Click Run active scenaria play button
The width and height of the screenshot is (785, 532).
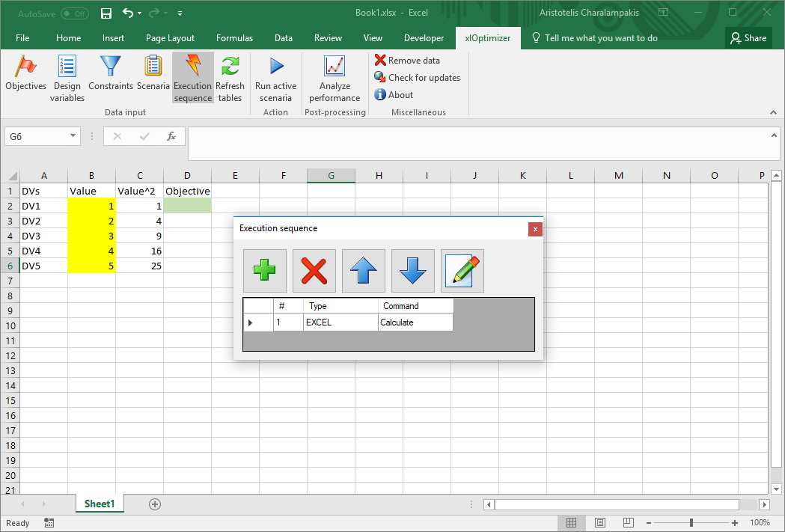pyautogui.click(x=275, y=67)
